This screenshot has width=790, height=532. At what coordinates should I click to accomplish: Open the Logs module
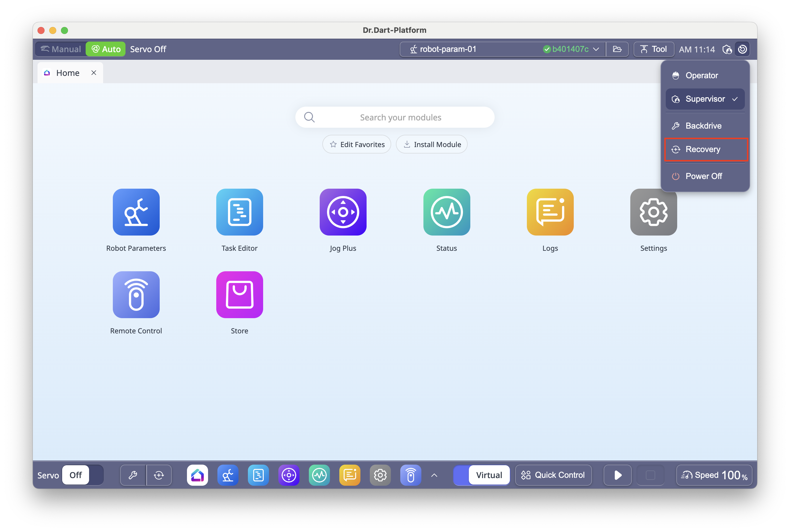550,212
